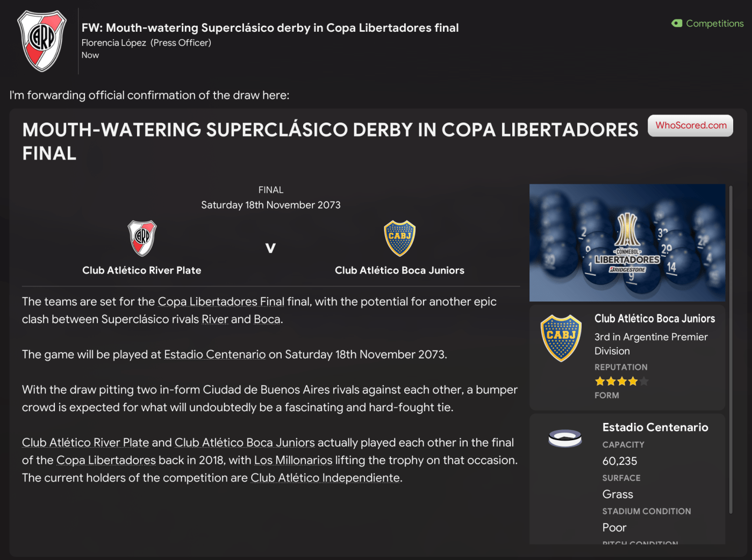The height and width of the screenshot is (560, 752).
Task: Select Boca Juniors crest in fixture panel
Action: [399, 238]
